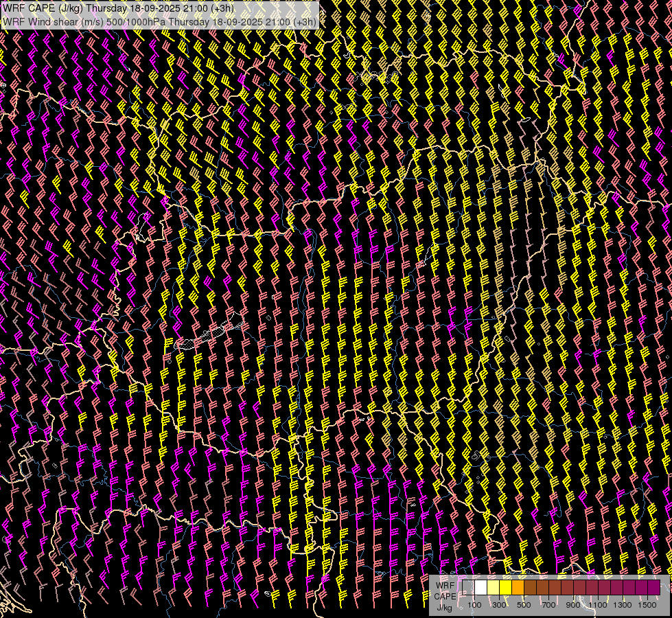Click the WRF CAPE title line
The width and height of the screenshot is (672, 618).
point(118,8)
